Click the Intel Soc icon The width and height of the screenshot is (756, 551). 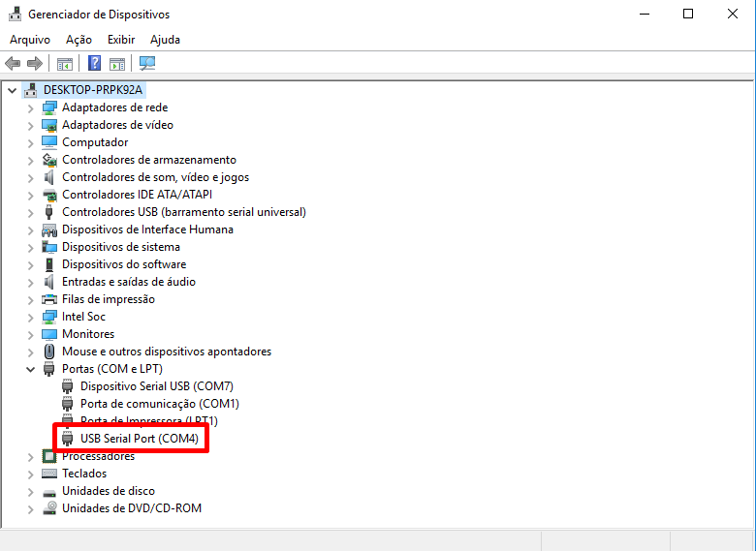(49, 317)
